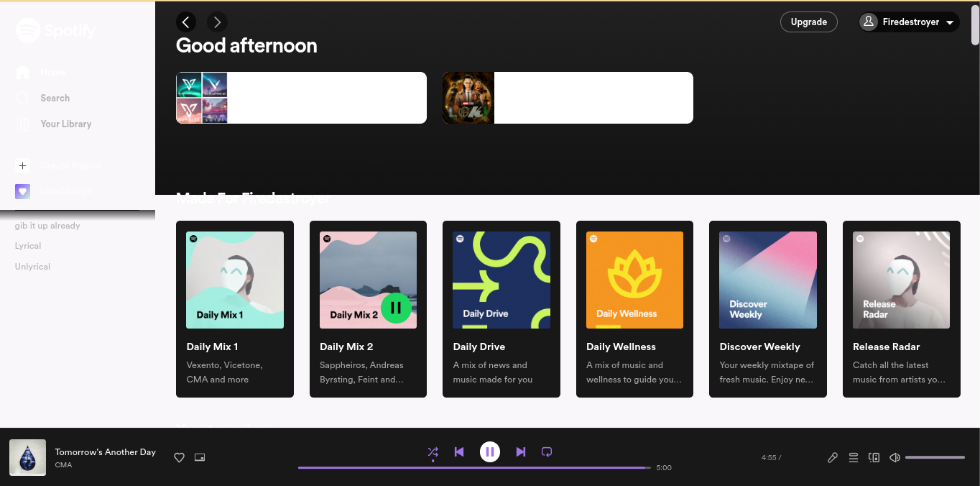Open the Daily Wellness playlist card
This screenshot has height=486, width=980.
pos(634,309)
